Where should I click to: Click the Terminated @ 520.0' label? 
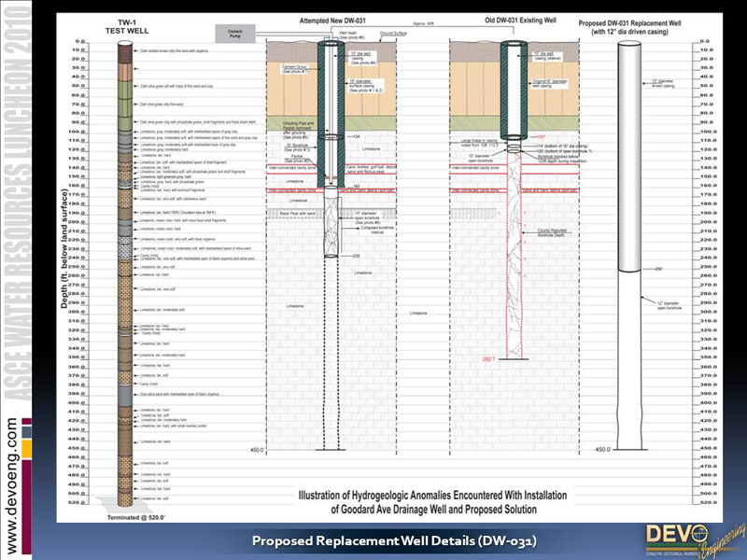pos(135,516)
